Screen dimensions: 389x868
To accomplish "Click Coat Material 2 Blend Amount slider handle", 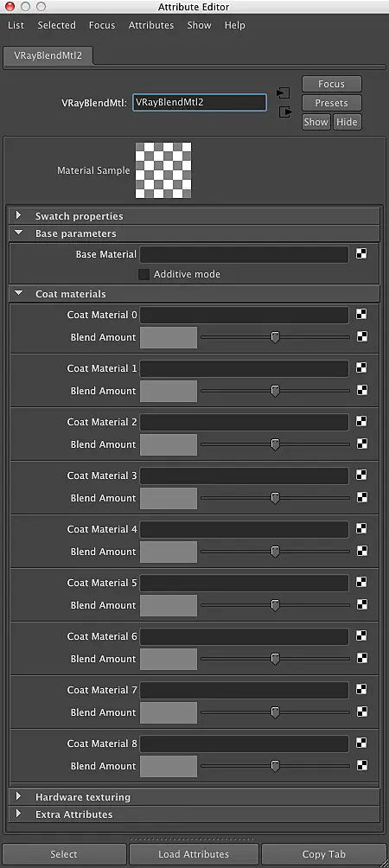I will pos(275,444).
